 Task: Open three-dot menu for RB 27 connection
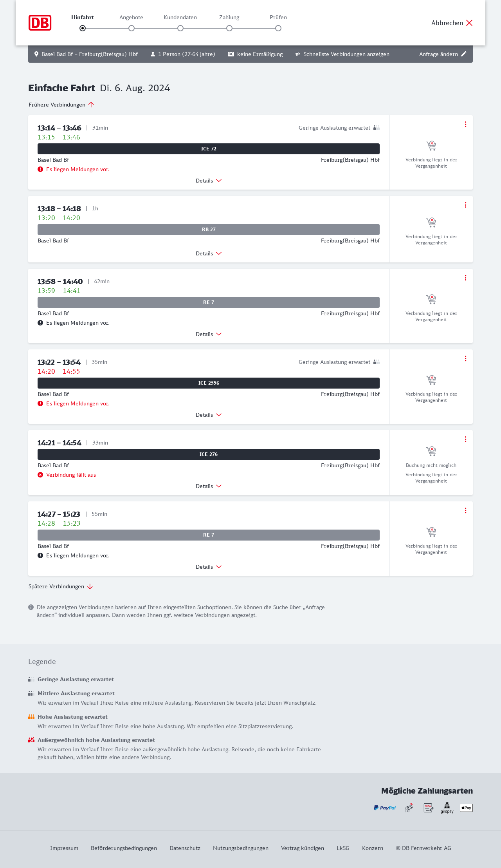coord(465,205)
